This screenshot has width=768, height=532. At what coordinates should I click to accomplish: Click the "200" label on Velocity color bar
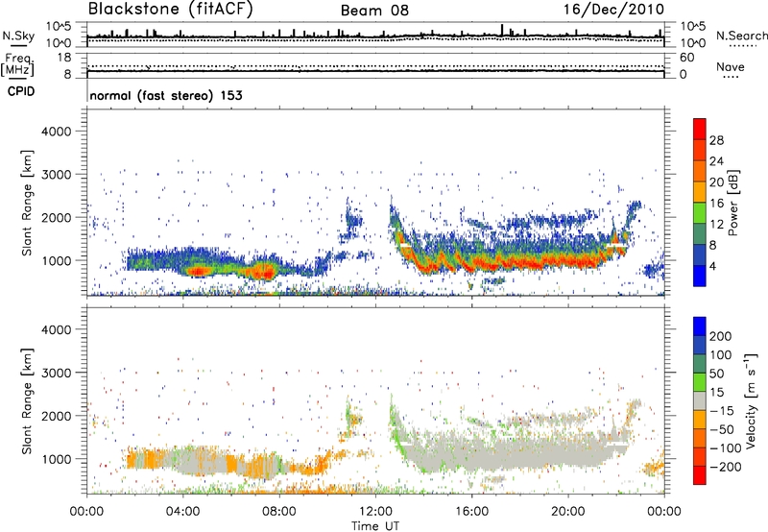(x=721, y=336)
